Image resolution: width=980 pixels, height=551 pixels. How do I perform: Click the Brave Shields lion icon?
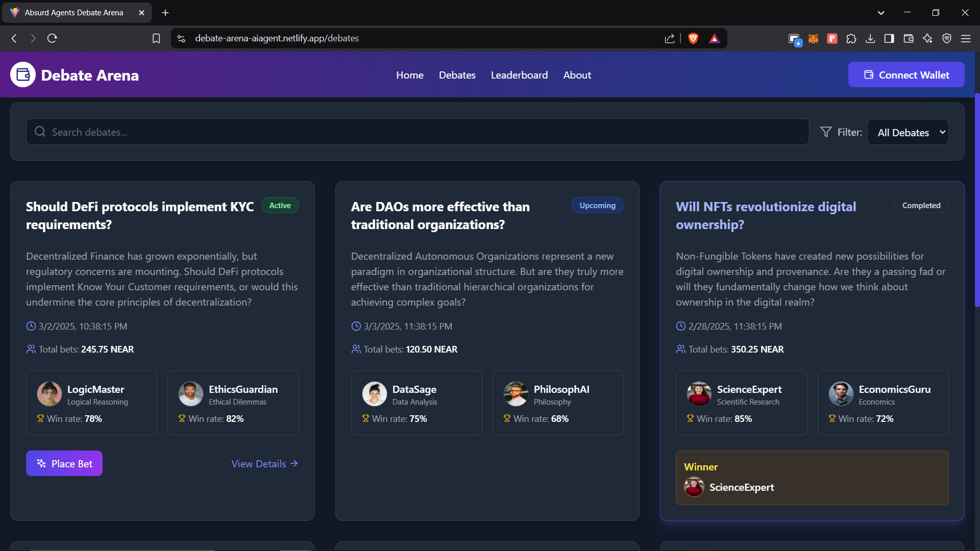tap(693, 38)
